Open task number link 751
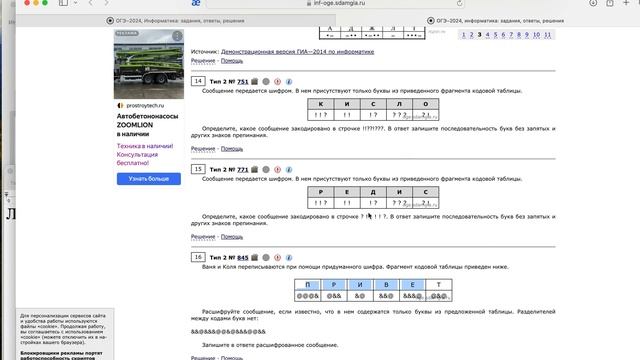Viewport: 640px width, 360px height. point(242,82)
